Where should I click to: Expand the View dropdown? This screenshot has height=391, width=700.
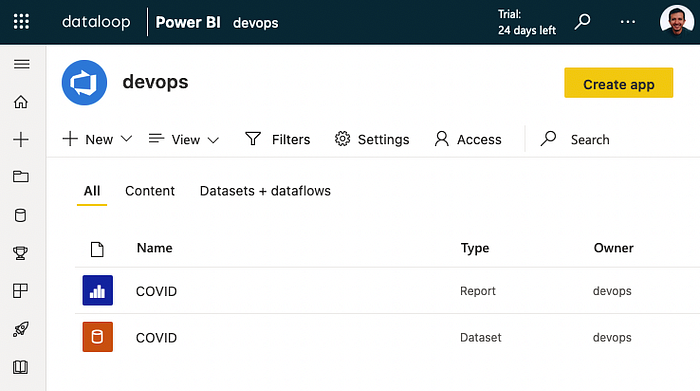point(183,139)
